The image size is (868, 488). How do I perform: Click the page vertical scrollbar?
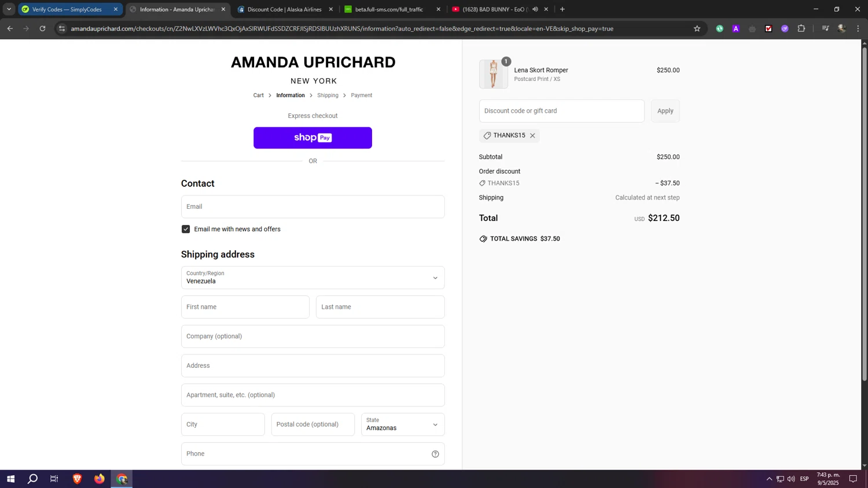click(x=865, y=214)
